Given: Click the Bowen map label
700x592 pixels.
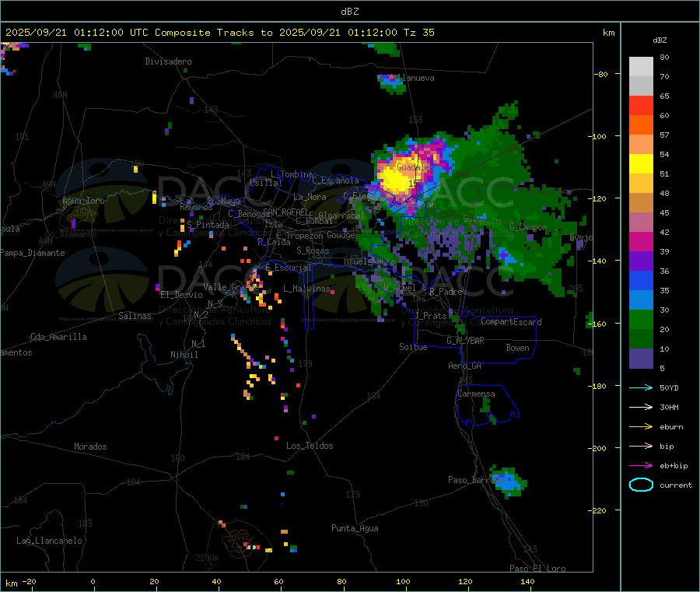Looking at the screenshot, I should pos(517,348).
